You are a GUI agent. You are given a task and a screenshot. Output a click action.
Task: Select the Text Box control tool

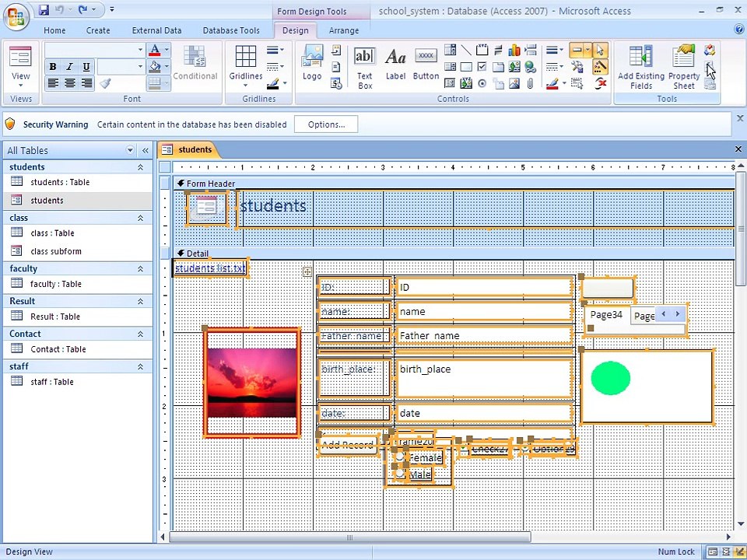pyautogui.click(x=364, y=67)
